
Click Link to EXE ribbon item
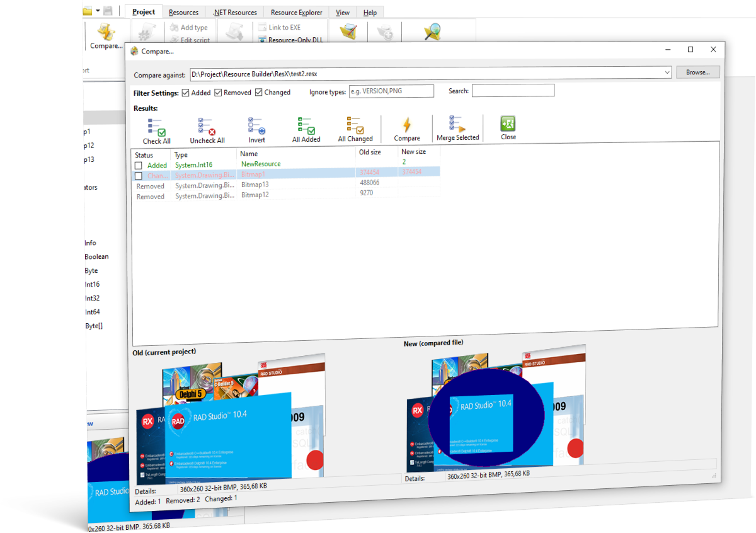[279, 28]
